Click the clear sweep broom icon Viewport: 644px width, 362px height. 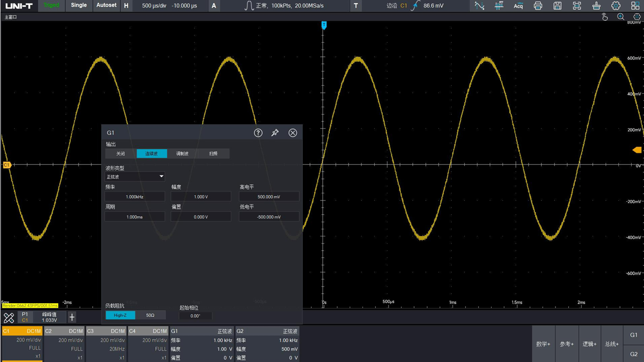(596, 6)
